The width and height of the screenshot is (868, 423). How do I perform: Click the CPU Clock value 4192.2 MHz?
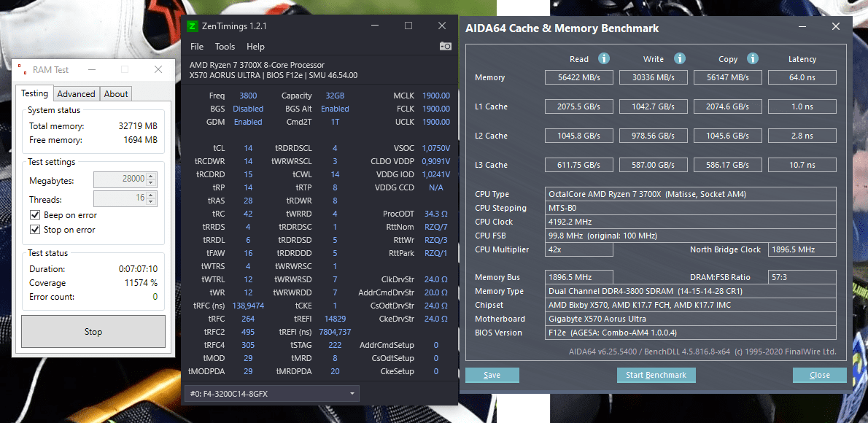pyautogui.click(x=690, y=222)
